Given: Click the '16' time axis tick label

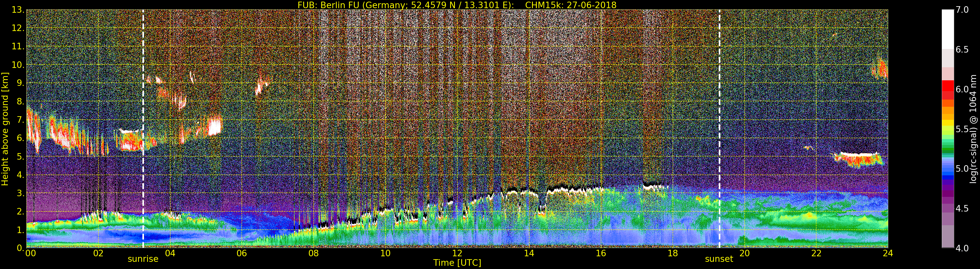Looking at the screenshot, I should (x=601, y=253).
